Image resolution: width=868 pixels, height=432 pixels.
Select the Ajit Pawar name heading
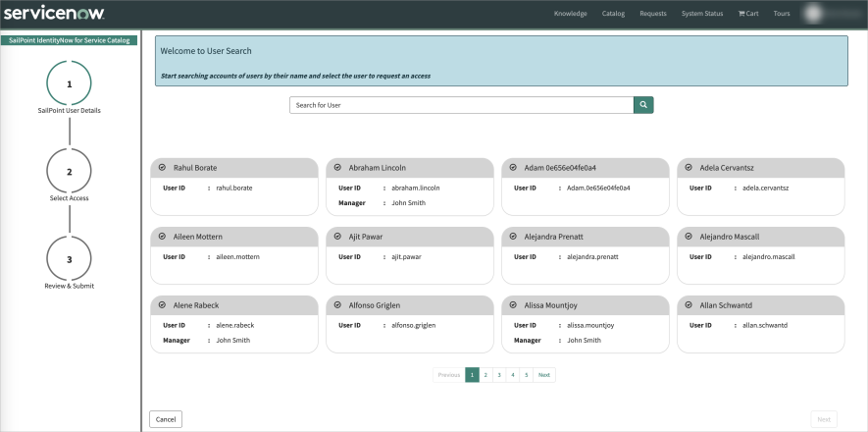tap(366, 237)
